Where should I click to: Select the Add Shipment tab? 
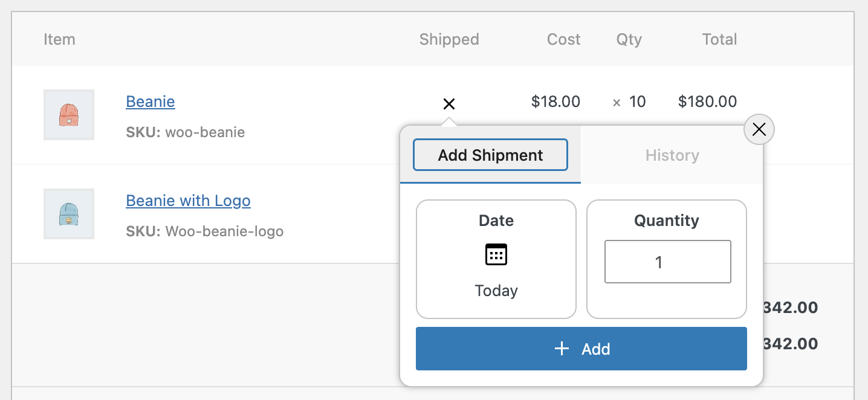[x=490, y=155]
